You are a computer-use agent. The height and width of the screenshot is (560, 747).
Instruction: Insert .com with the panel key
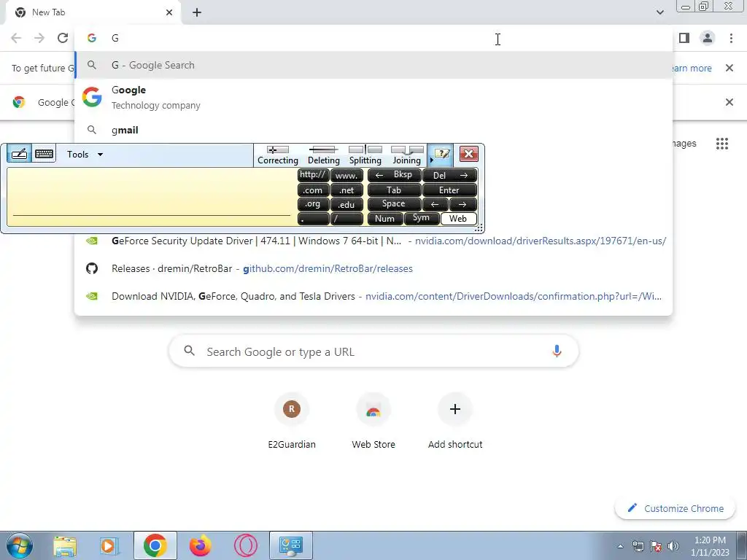click(x=313, y=190)
